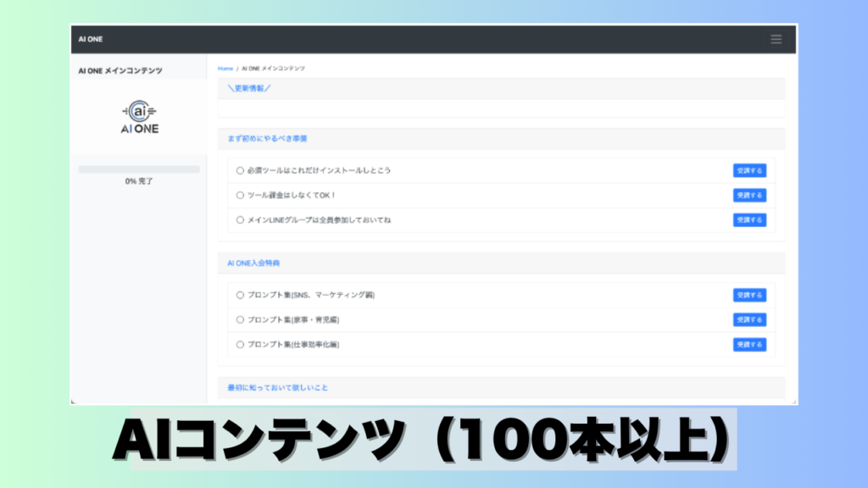868x488 pixels.
Task: Select radio for プロンプト集(仕事効率化編)
Action: pos(240,345)
